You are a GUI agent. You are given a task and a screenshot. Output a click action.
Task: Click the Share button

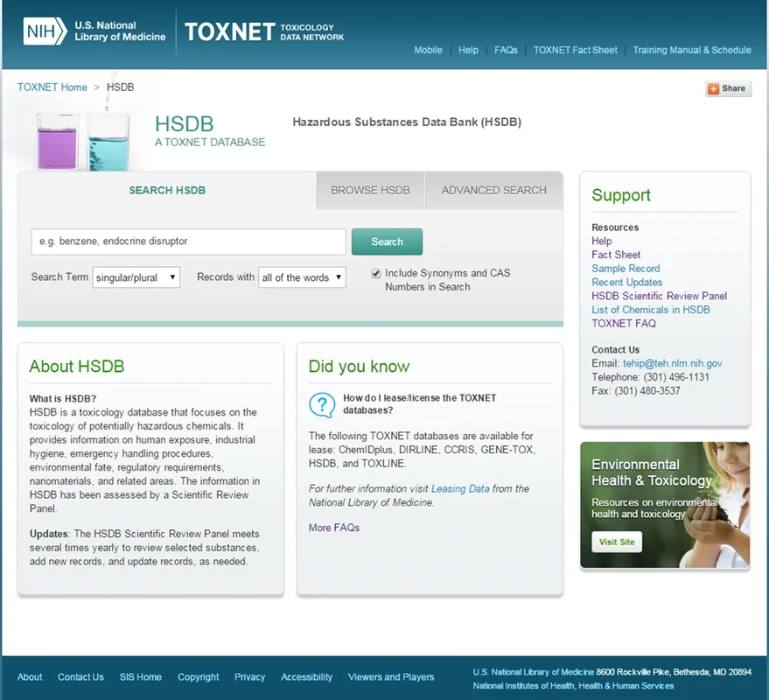coord(728,88)
